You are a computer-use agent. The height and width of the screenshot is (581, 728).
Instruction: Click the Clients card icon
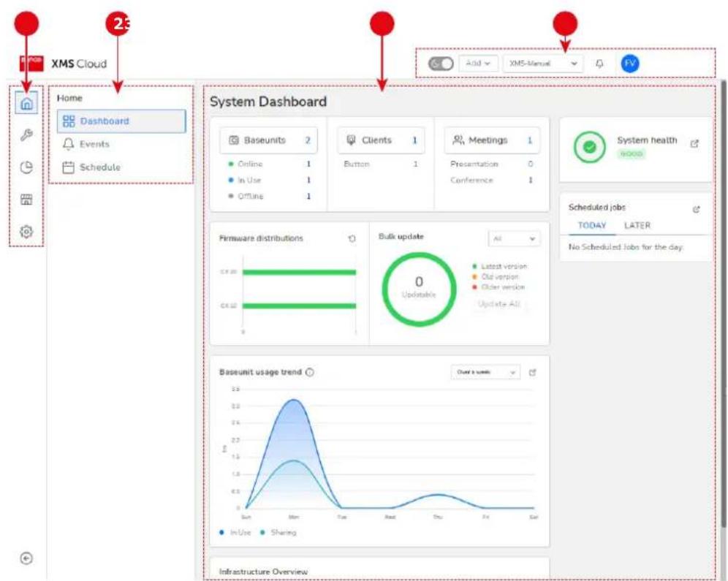click(352, 140)
